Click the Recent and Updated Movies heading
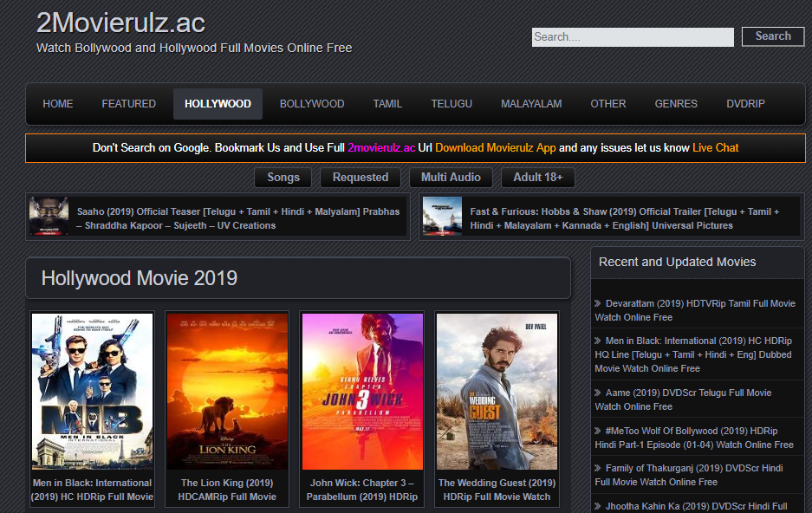This screenshot has height=513, width=812. click(678, 262)
